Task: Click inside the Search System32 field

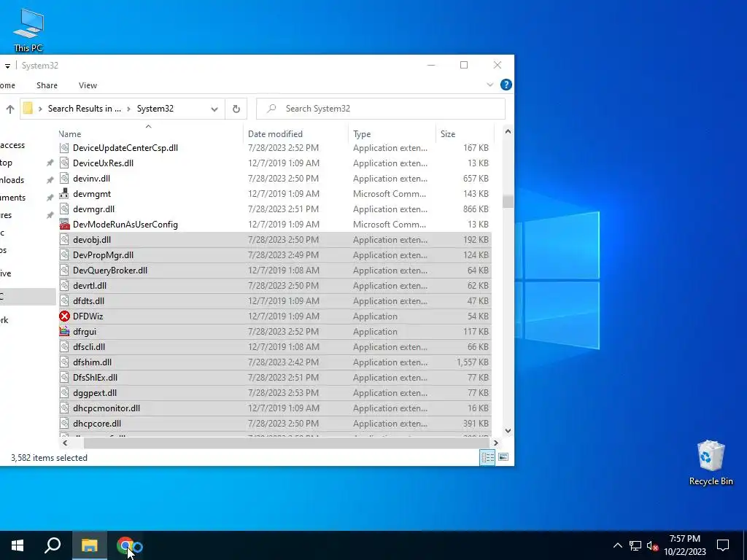Action: coord(381,109)
